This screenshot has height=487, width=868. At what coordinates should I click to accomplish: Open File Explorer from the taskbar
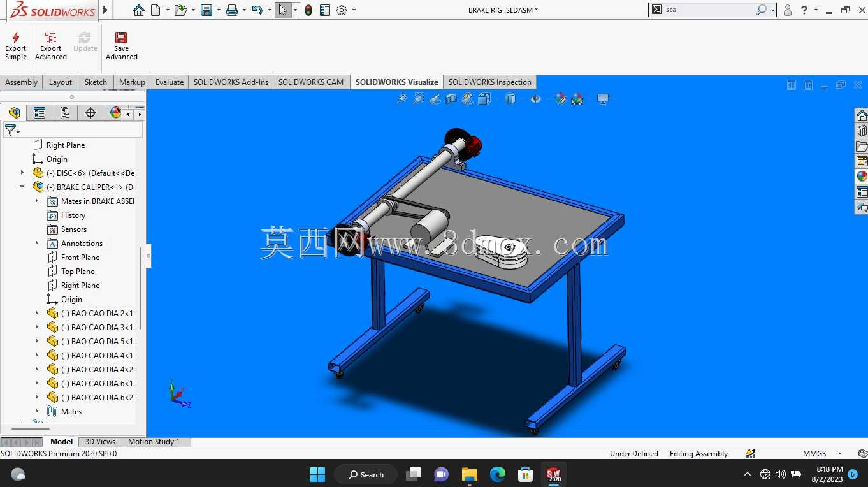point(470,474)
